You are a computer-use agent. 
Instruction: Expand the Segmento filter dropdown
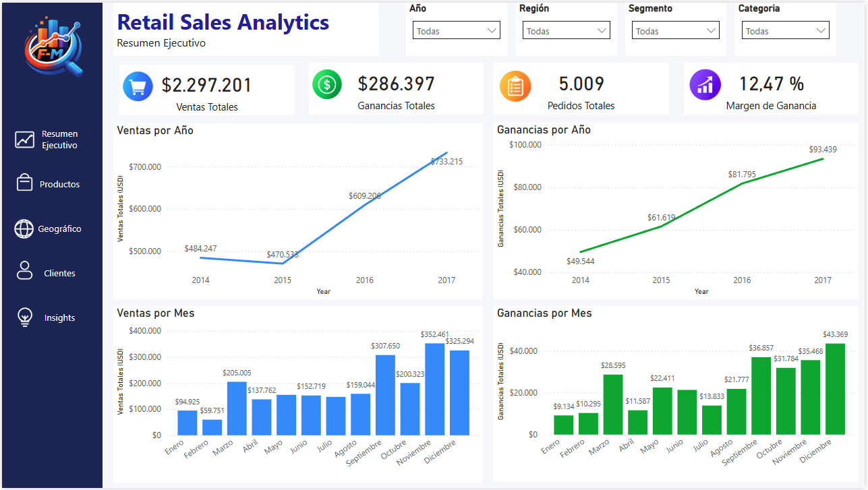(x=676, y=30)
